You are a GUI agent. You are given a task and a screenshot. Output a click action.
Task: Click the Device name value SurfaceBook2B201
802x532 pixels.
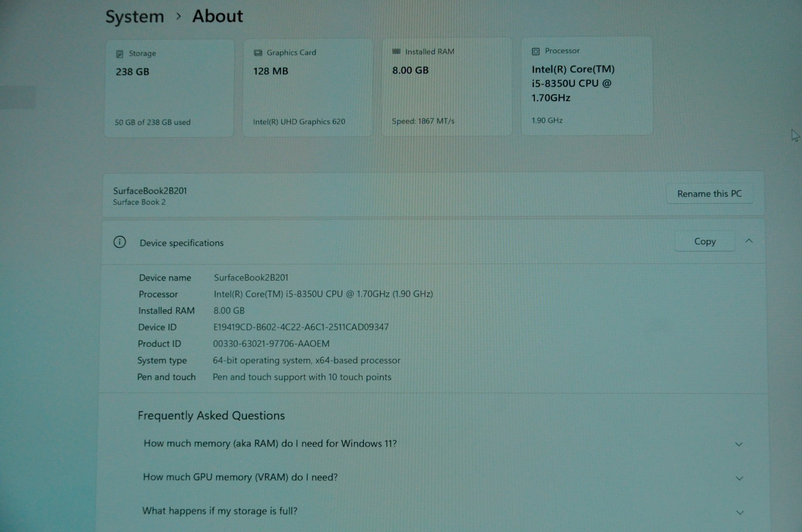pyautogui.click(x=251, y=278)
